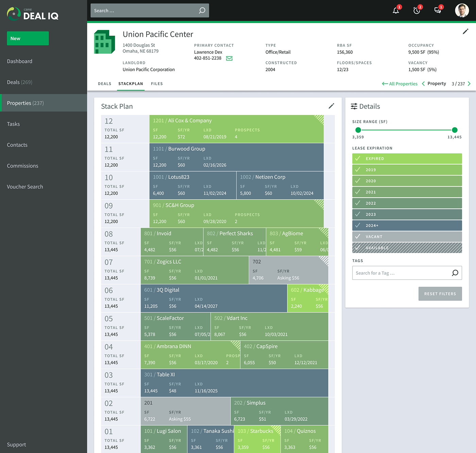This screenshot has width=476, height=453.
Task: Click the search magnifier icon in top bar
Action: (x=202, y=11)
